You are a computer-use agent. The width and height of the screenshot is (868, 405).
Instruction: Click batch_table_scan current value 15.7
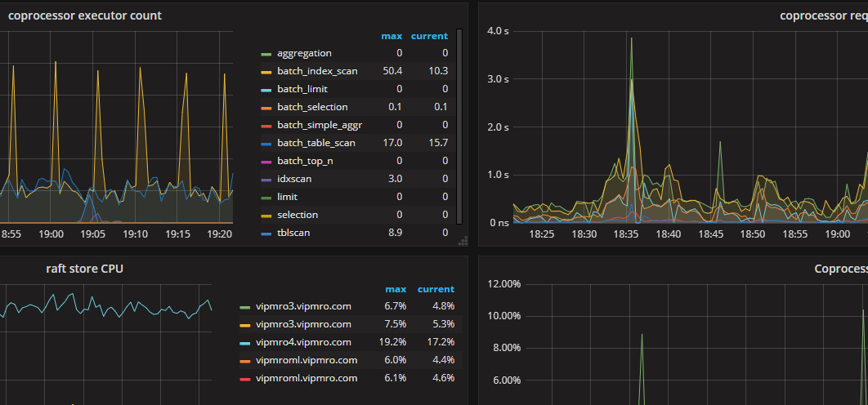[x=438, y=143]
